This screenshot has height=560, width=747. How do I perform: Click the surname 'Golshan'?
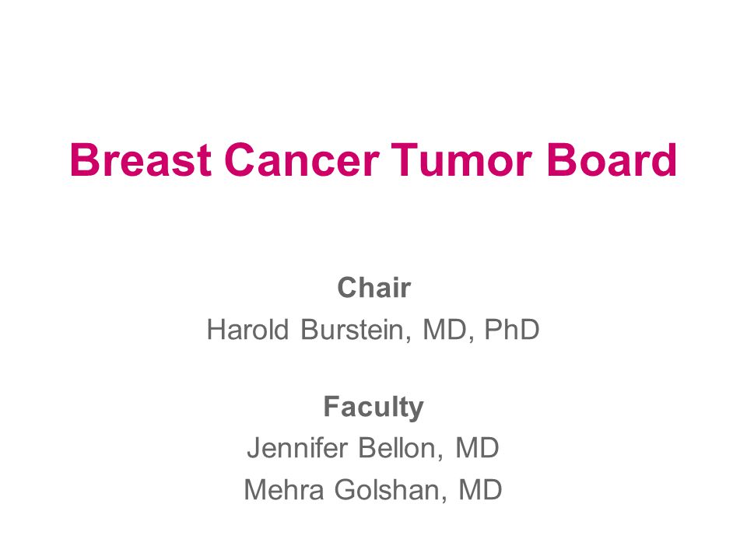pyautogui.click(x=391, y=489)
